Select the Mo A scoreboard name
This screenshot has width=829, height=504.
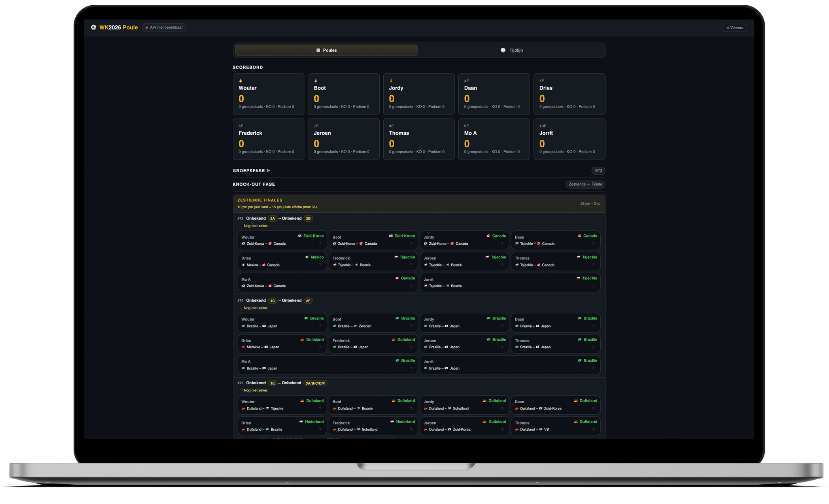tap(470, 133)
